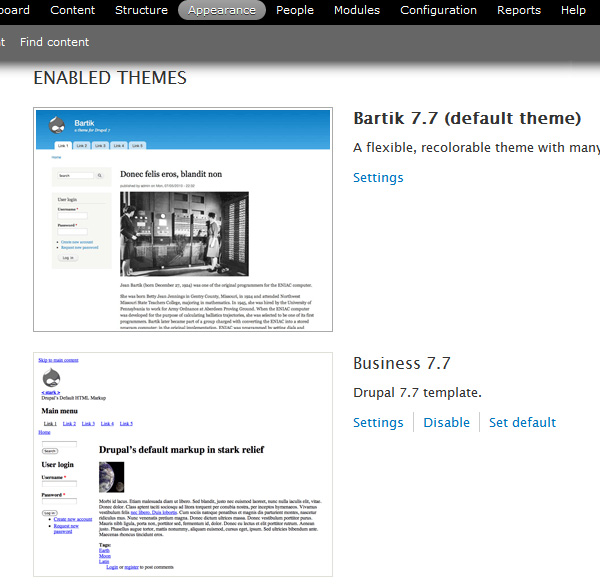Click the Business 7.7 theme title
Image resolution: width=600 pixels, height=585 pixels.
pos(402,363)
